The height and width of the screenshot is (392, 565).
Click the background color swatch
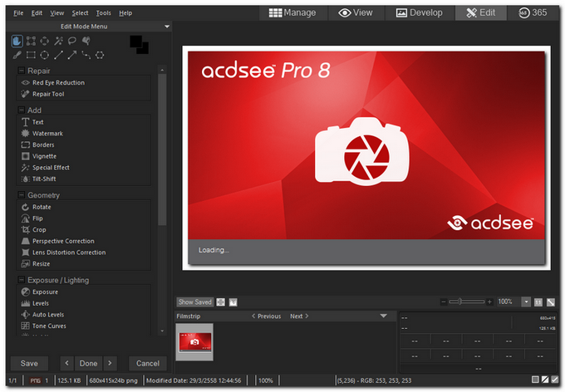tap(144, 49)
